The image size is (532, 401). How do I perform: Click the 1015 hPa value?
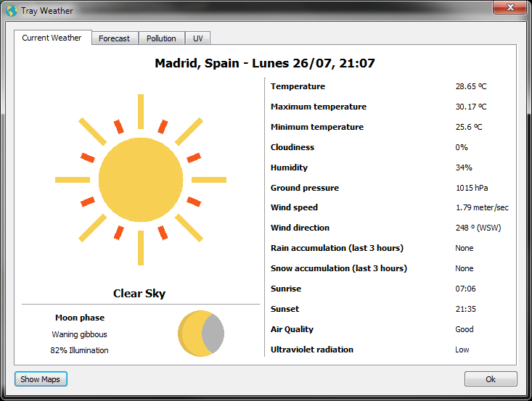point(472,188)
